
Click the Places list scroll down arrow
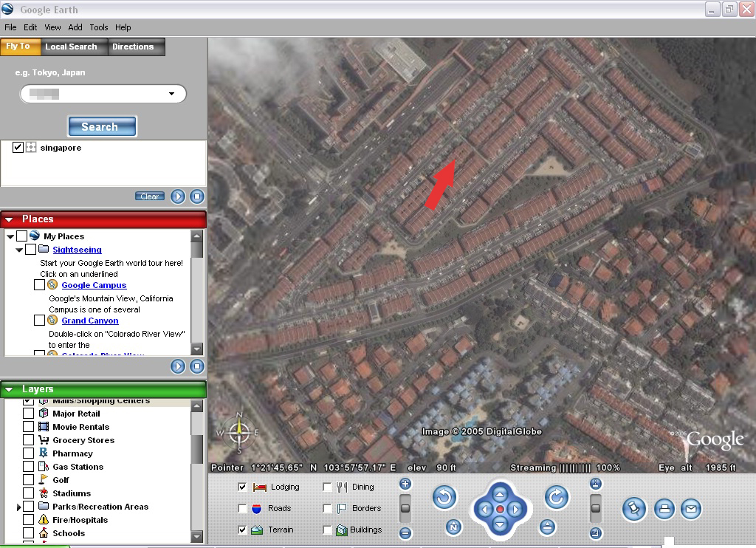196,349
